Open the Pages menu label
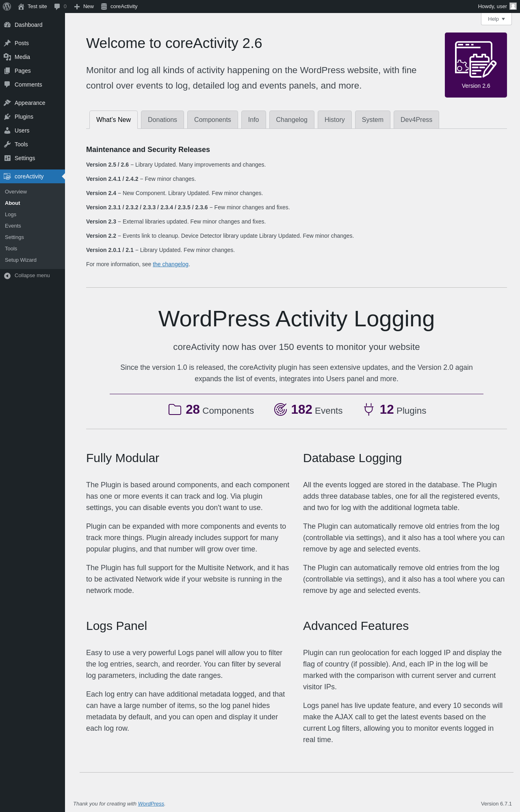The image size is (520, 812). point(23,71)
